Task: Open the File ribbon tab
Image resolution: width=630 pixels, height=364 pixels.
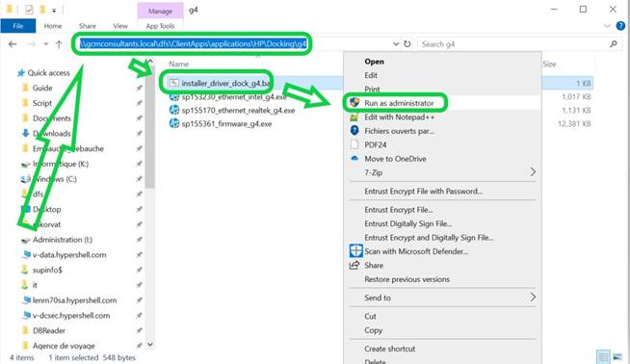Action: click(18, 26)
